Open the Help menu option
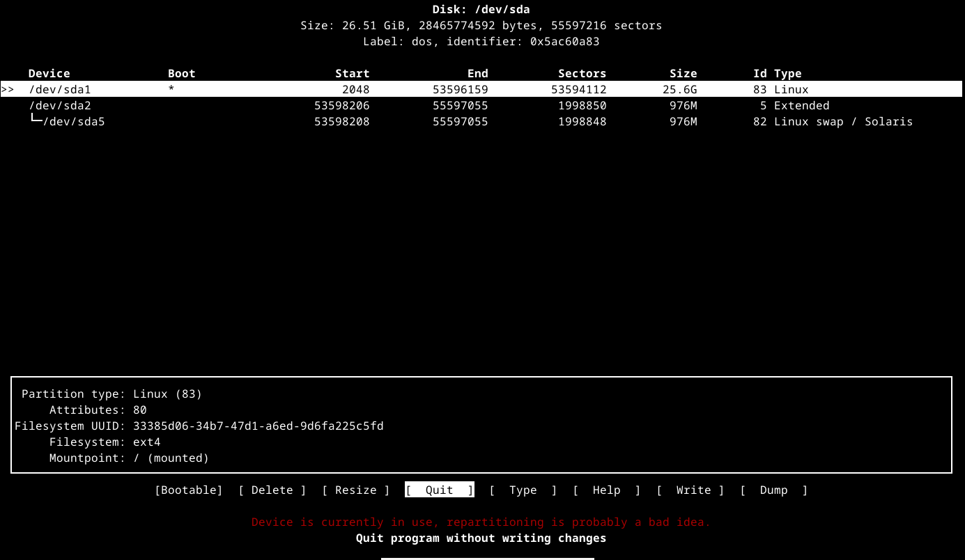The image size is (965, 560). pyautogui.click(x=606, y=490)
